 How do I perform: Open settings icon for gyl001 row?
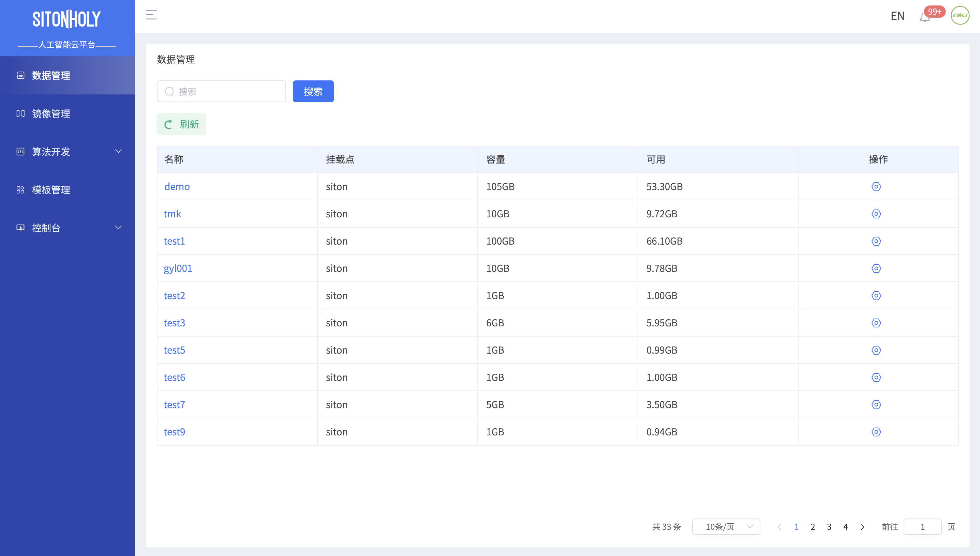[876, 268]
